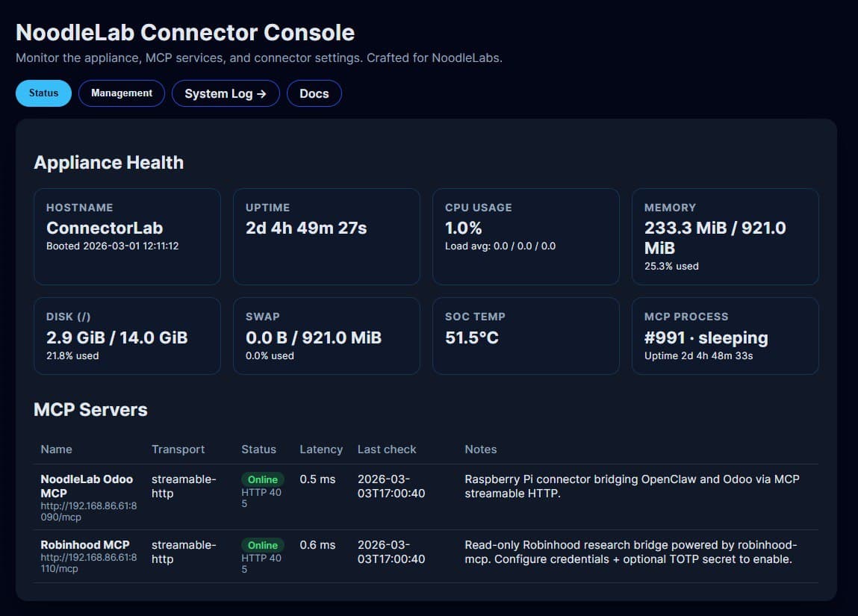Click the Booted 2026-03-01 12:11:12 text
The width and height of the screenshot is (858, 616).
[112, 246]
